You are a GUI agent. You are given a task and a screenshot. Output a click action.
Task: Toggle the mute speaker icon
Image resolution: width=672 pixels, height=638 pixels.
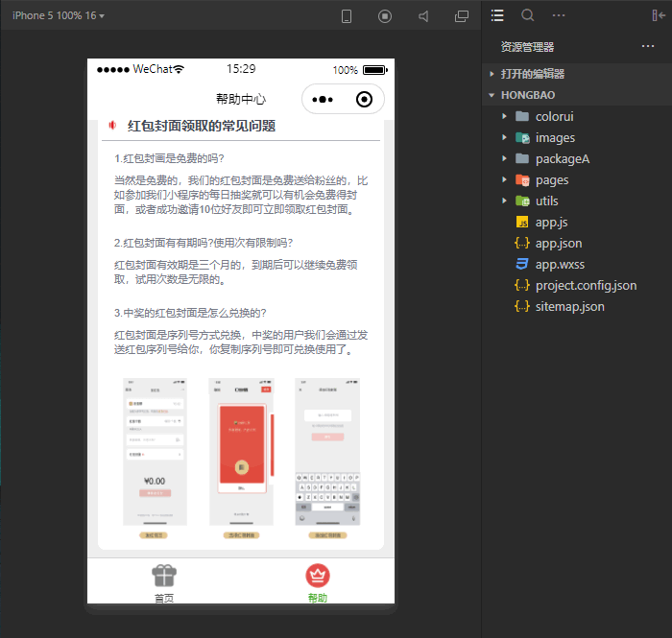click(423, 16)
